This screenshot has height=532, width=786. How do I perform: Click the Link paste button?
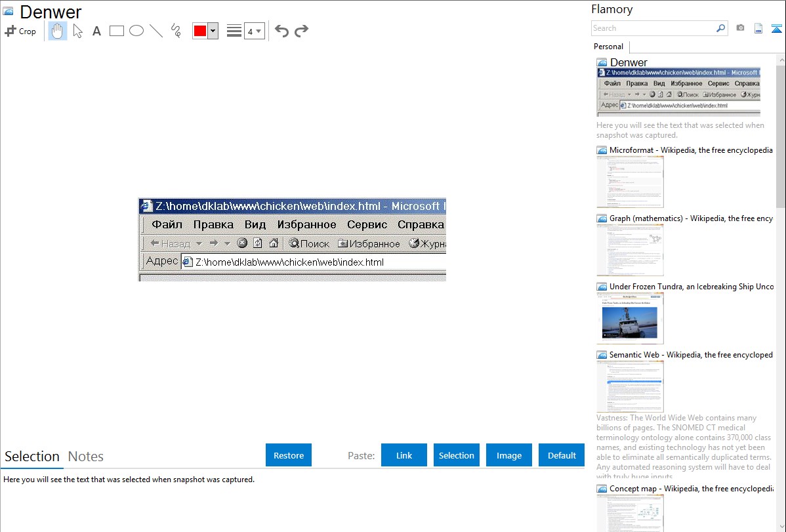pos(404,455)
